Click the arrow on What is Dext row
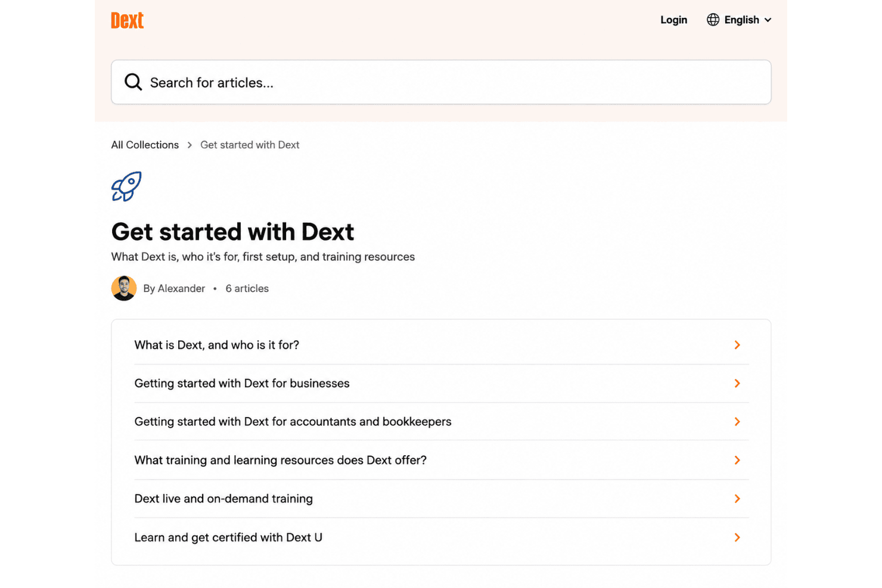Image resolution: width=882 pixels, height=588 pixels. (737, 345)
